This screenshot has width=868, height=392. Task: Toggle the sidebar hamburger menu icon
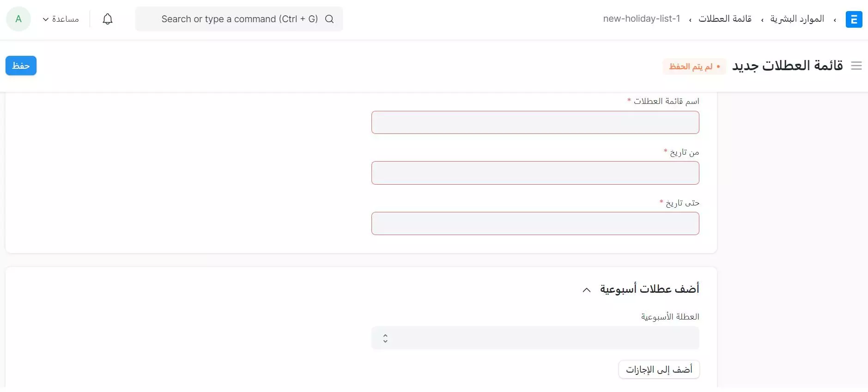[x=856, y=66]
